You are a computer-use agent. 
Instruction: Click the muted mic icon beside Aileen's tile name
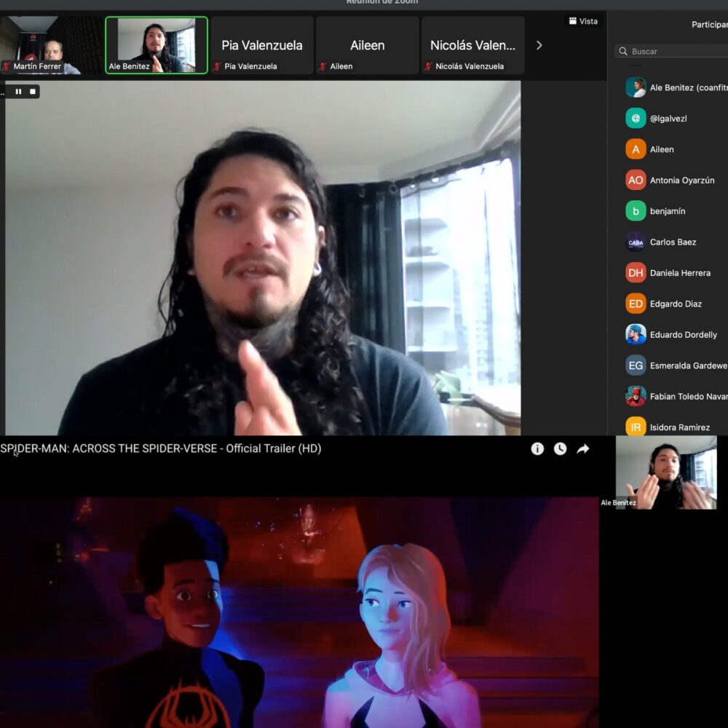coord(323,66)
